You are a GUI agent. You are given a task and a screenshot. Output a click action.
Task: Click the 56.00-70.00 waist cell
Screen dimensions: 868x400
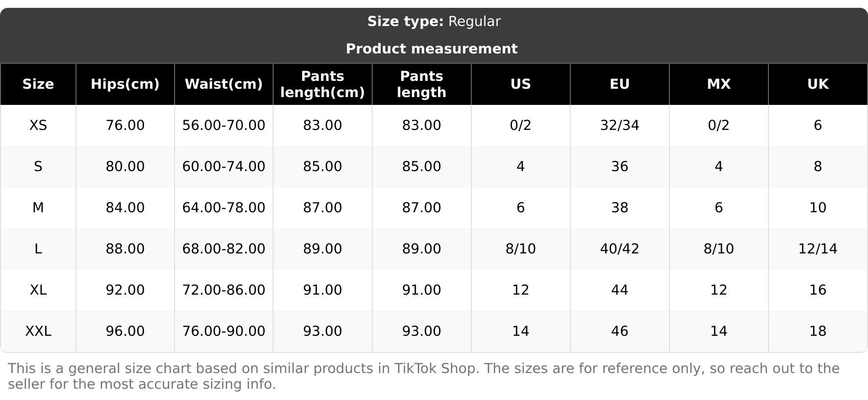coord(224,125)
